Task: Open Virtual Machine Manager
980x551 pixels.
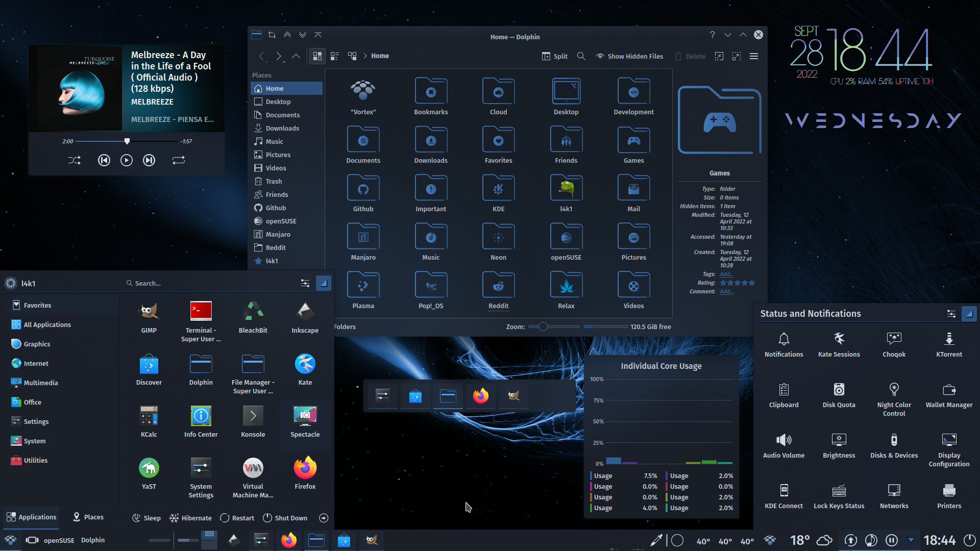Action: [253, 478]
